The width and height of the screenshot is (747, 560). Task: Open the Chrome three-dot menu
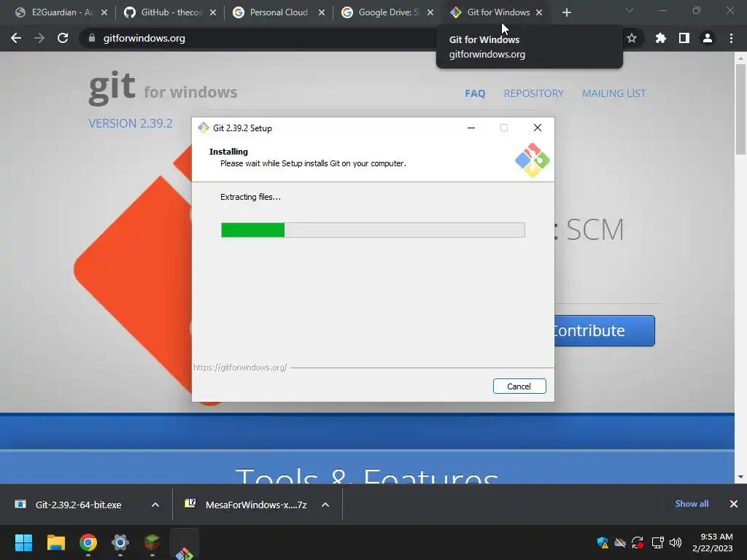click(731, 38)
